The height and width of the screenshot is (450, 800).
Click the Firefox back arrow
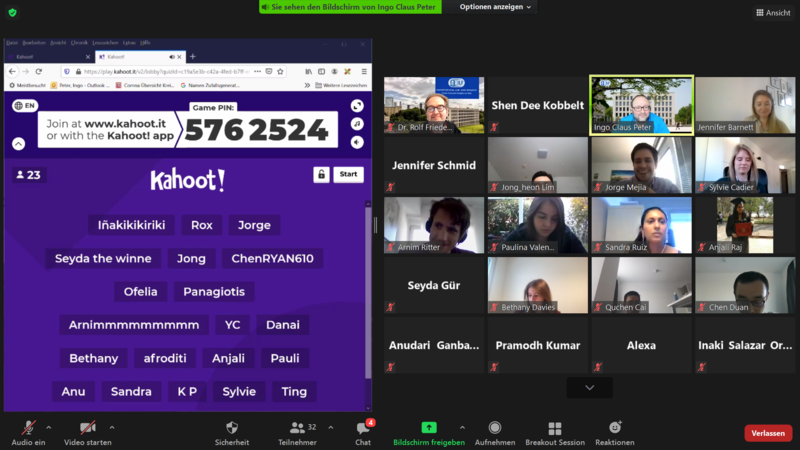(x=12, y=71)
